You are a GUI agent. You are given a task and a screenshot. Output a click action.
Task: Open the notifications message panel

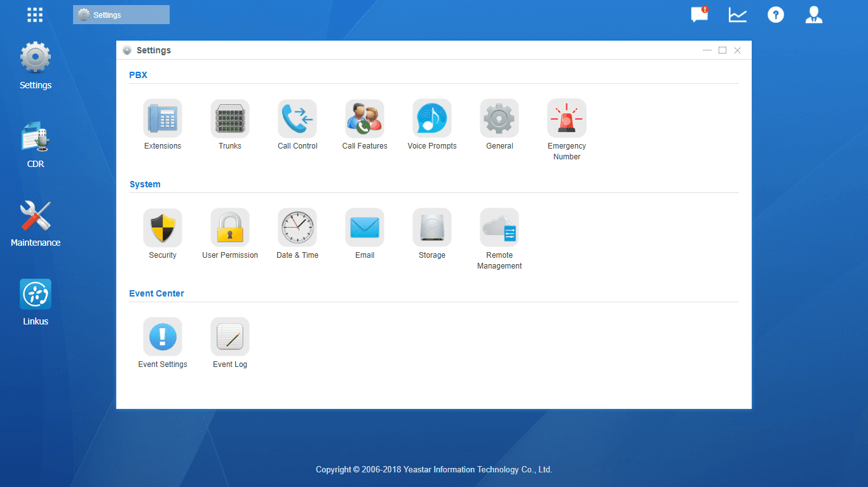pyautogui.click(x=699, y=14)
